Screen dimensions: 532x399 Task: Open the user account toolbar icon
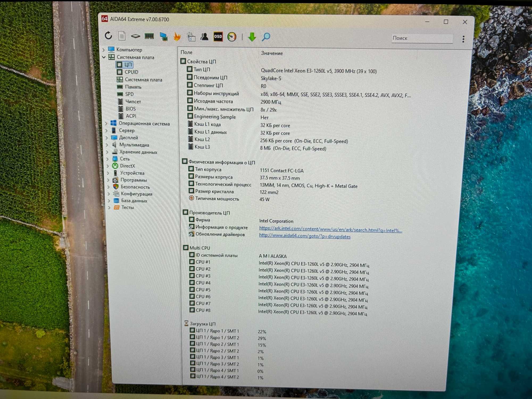point(204,36)
